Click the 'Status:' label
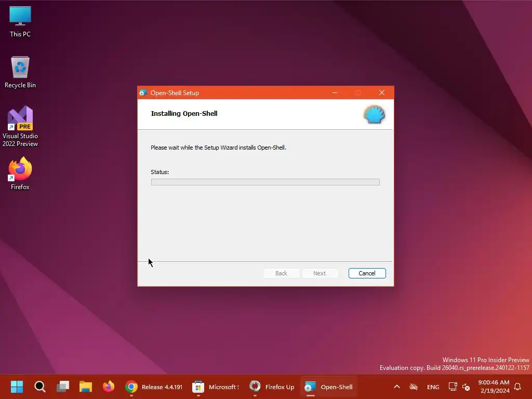 [160, 172]
